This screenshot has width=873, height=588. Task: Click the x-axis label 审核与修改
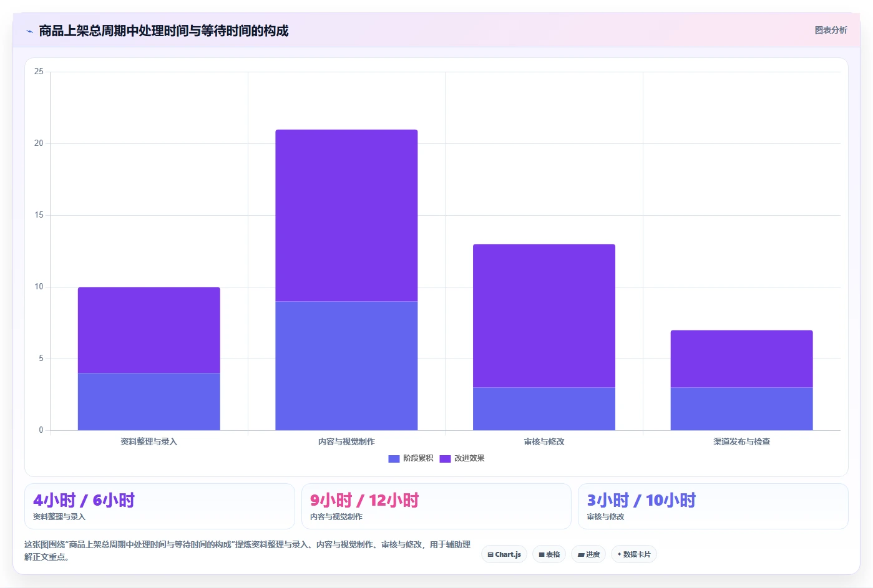[x=544, y=441]
